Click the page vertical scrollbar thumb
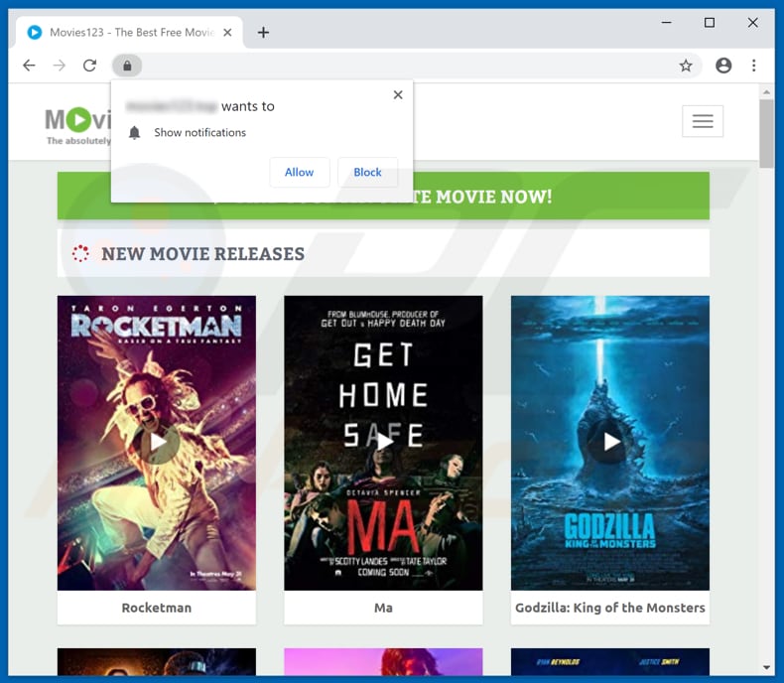 point(766,133)
